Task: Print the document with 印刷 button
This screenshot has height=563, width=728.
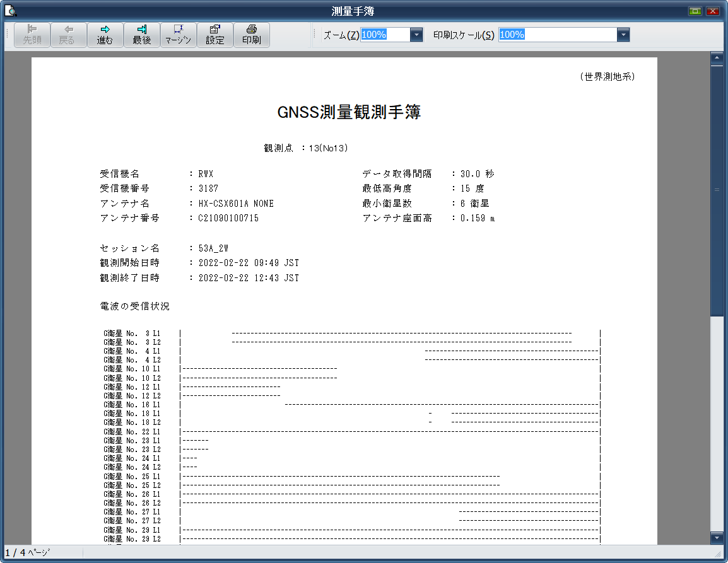Action: pos(252,35)
